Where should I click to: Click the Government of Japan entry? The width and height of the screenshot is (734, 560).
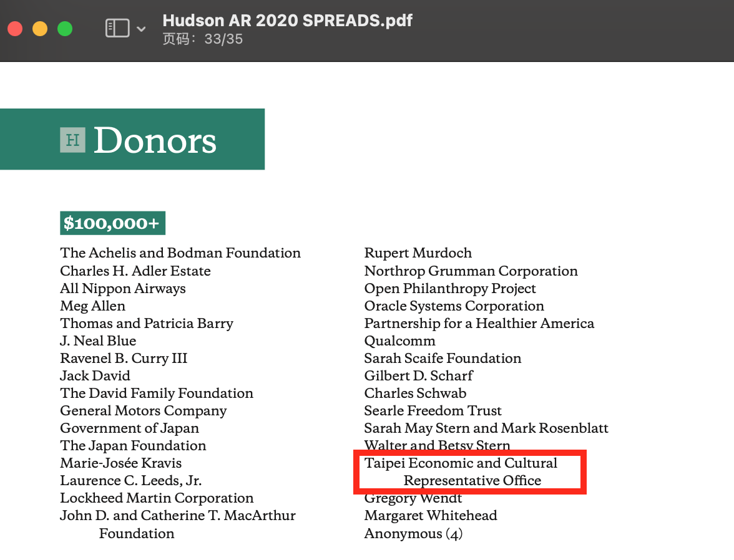pos(129,428)
